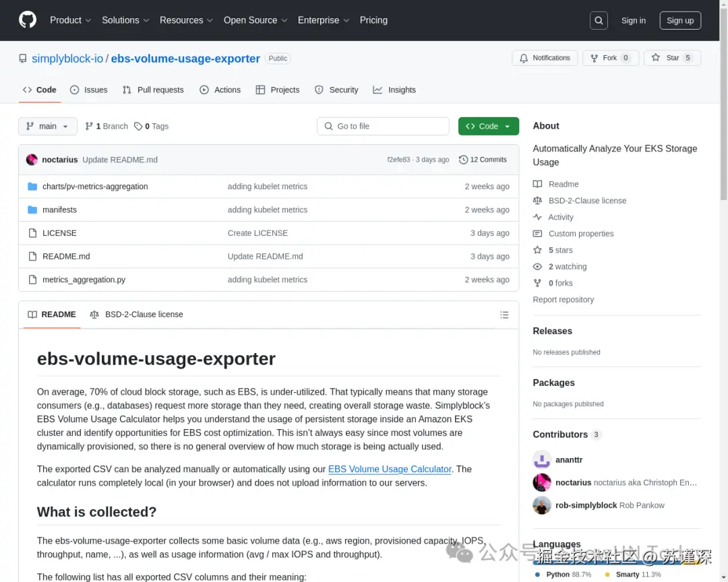The image size is (728, 582).
Task: Click the Readme book icon in About
Action: [x=537, y=184]
